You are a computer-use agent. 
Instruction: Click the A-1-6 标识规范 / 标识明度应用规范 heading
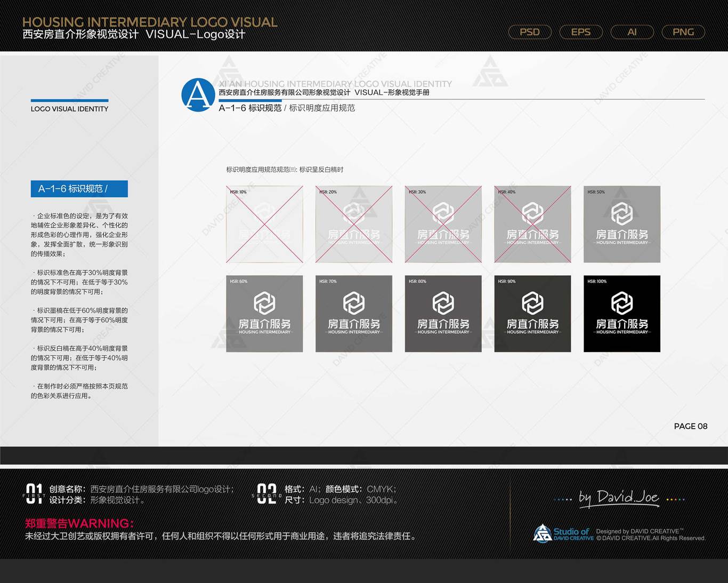pos(287,108)
